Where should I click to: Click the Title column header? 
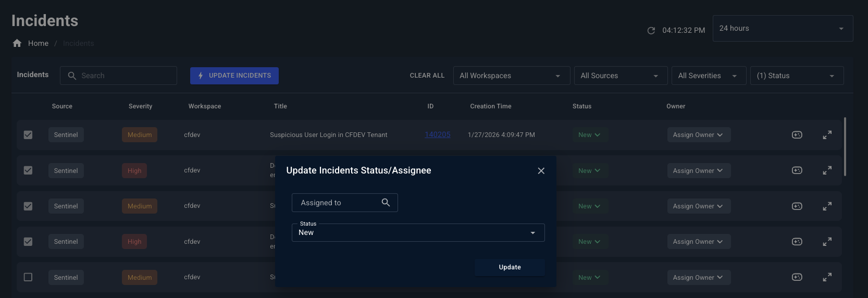[280, 106]
